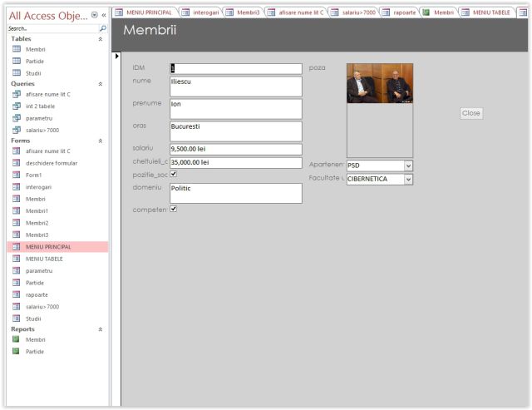Click the salariu field showing 9,500.00 lei
The image size is (532, 410).
coord(236,150)
